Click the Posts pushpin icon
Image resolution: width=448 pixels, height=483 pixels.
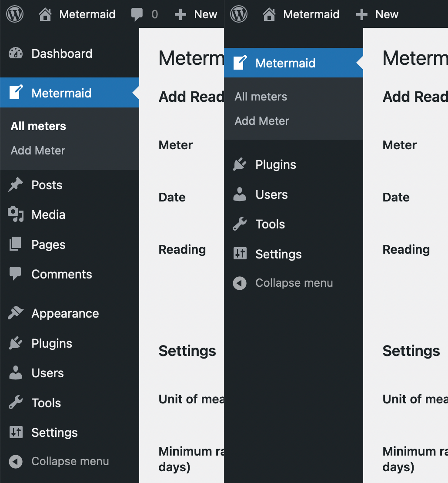(x=16, y=185)
